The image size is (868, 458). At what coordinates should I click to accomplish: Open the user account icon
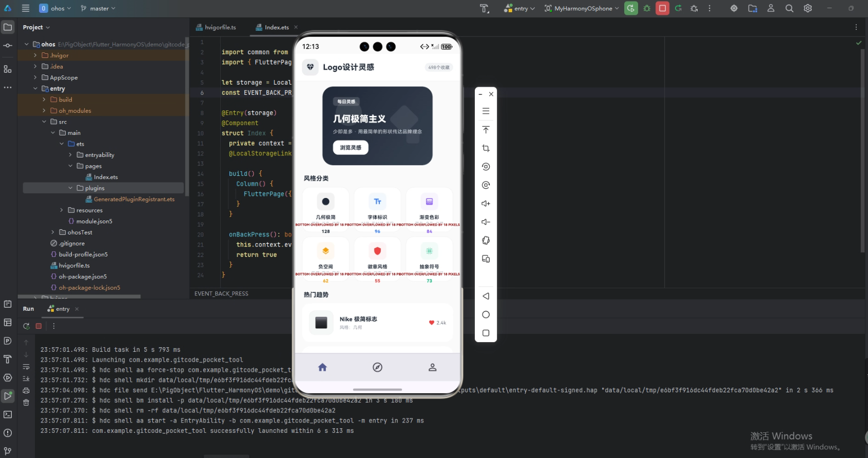771,8
